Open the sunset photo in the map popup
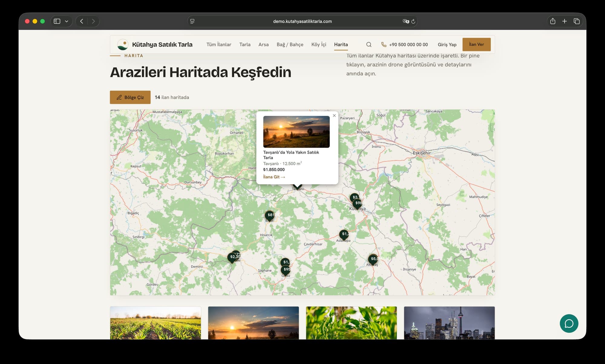Viewport: 605px width, 364px height. click(296, 132)
